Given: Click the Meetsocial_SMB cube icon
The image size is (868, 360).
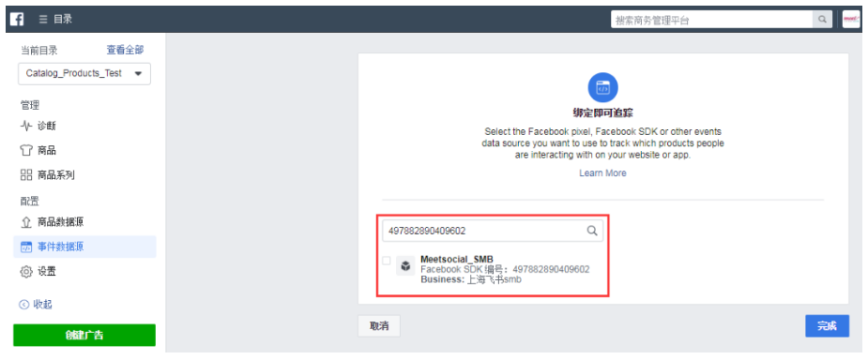Looking at the screenshot, I should click(405, 266).
